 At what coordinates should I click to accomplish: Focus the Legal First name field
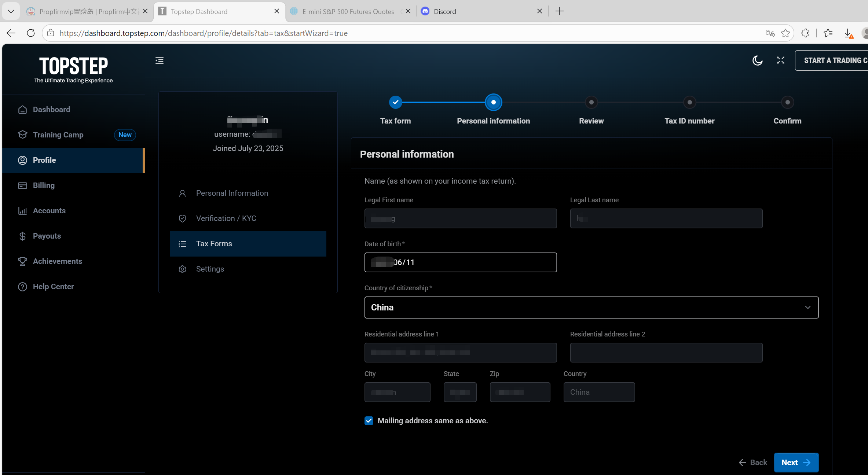461,218
